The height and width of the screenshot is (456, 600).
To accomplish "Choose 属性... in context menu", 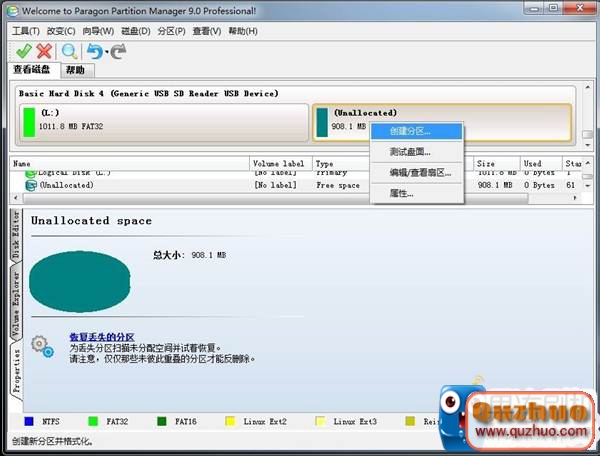I will click(x=417, y=194).
